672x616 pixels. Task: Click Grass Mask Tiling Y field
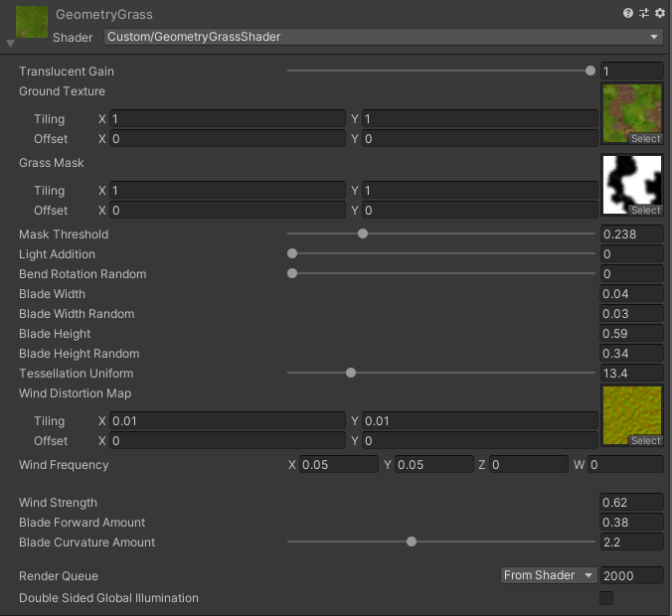[x=480, y=190]
